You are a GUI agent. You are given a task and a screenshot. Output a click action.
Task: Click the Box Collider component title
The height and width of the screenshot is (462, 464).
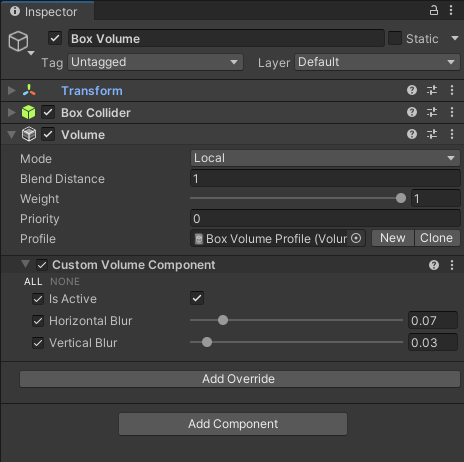pyautogui.click(x=96, y=113)
